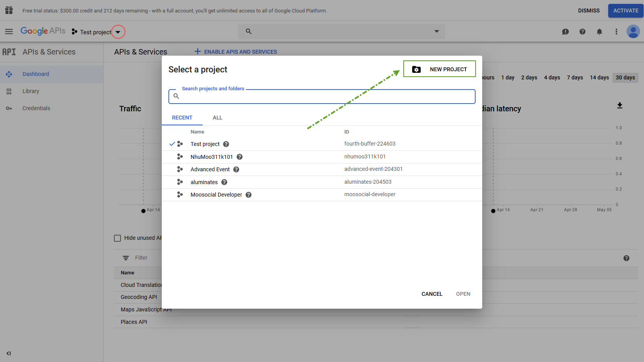The width and height of the screenshot is (644, 362).
Task: Click the help icon next to Advanced Event
Action: point(236,169)
